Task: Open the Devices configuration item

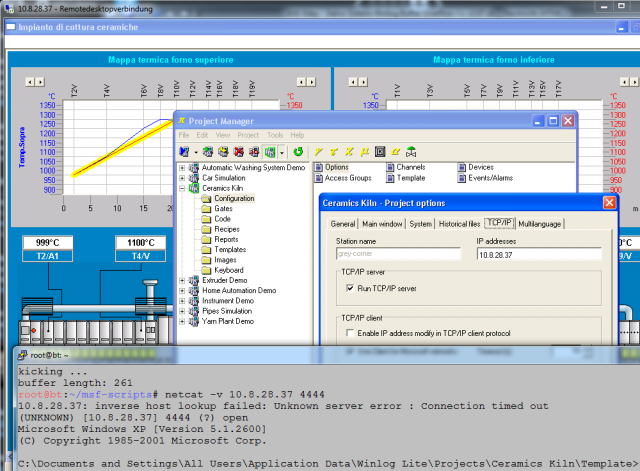Action: [476, 167]
